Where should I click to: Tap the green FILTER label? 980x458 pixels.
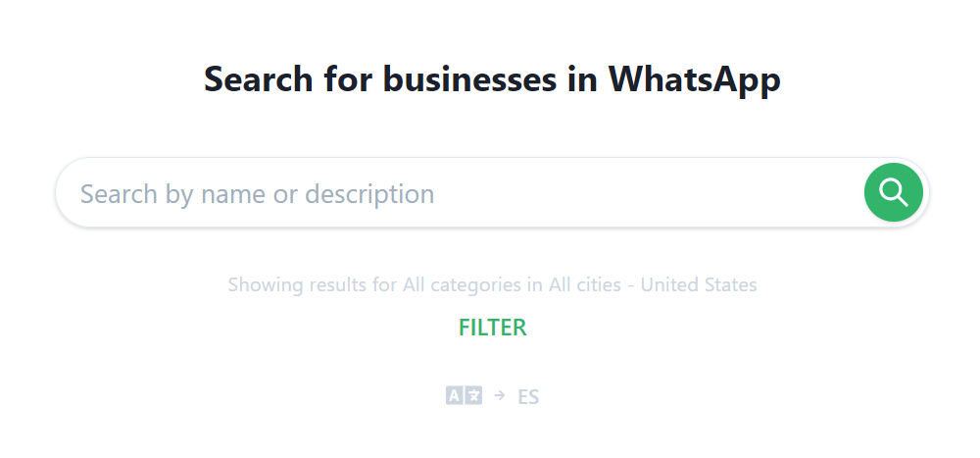(493, 328)
